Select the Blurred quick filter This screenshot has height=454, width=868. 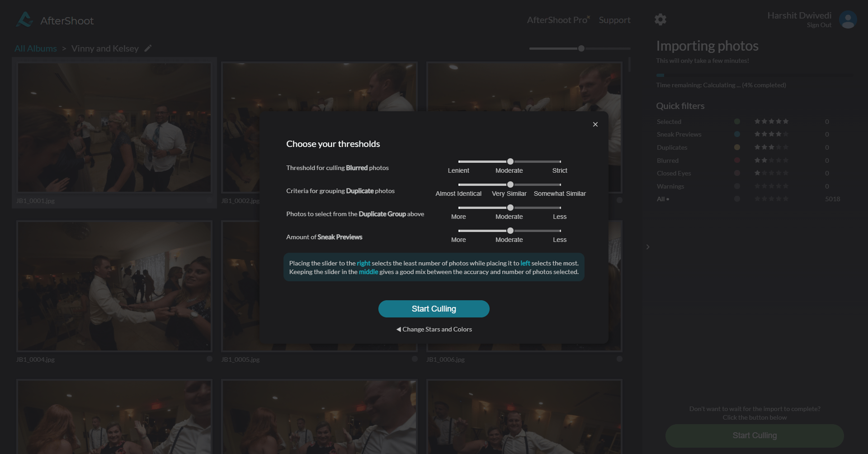(668, 161)
